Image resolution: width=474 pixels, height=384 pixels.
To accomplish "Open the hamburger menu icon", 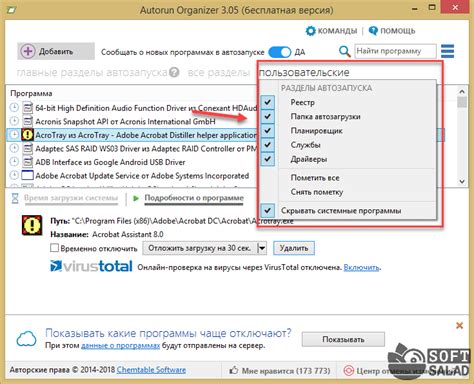I will coord(447,51).
